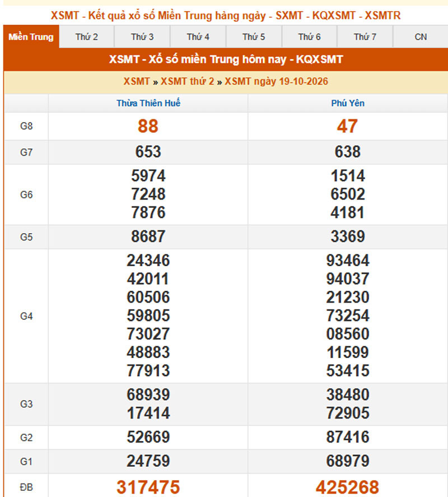Click the G4 number 42011
The width and height of the screenshot is (448, 497).
(x=148, y=279)
